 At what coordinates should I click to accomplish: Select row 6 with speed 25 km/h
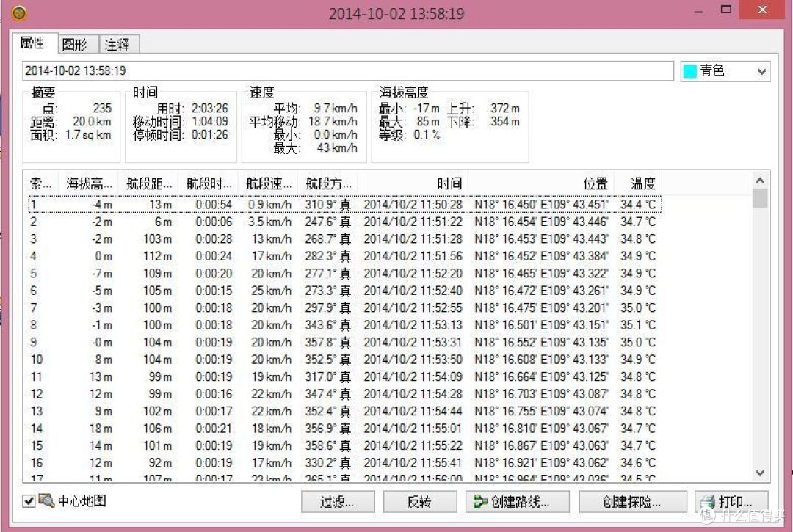click(x=345, y=291)
